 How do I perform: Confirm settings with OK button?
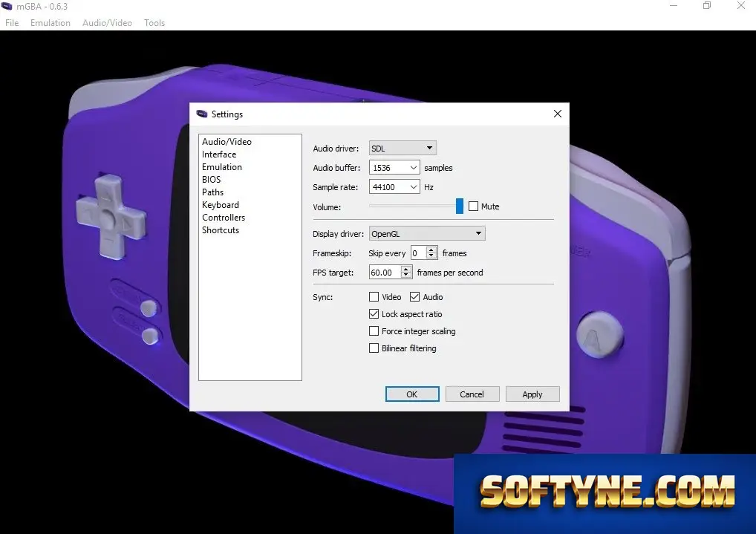pyautogui.click(x=412, y=394)
